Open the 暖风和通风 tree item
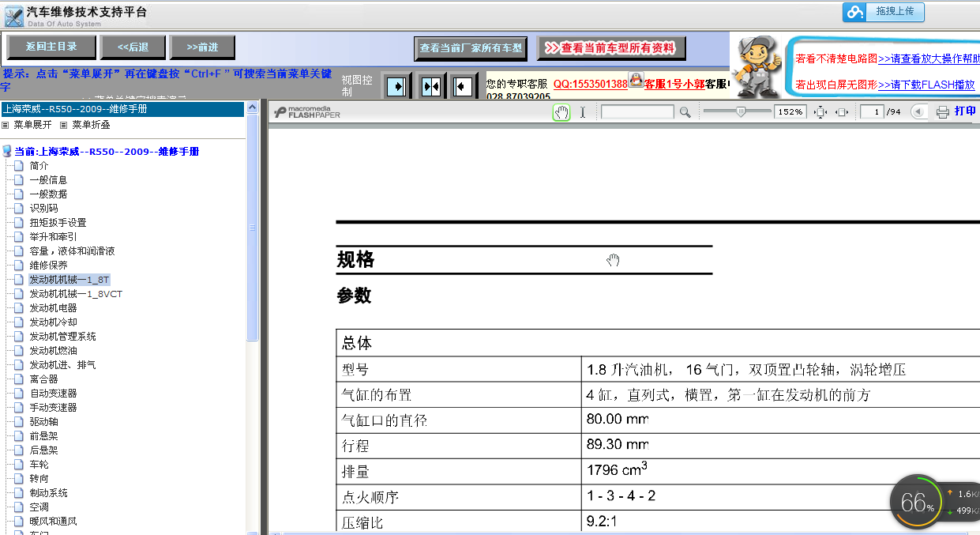Image resolution: width=980 pixels, height=535 pixels. coord(53,522)
